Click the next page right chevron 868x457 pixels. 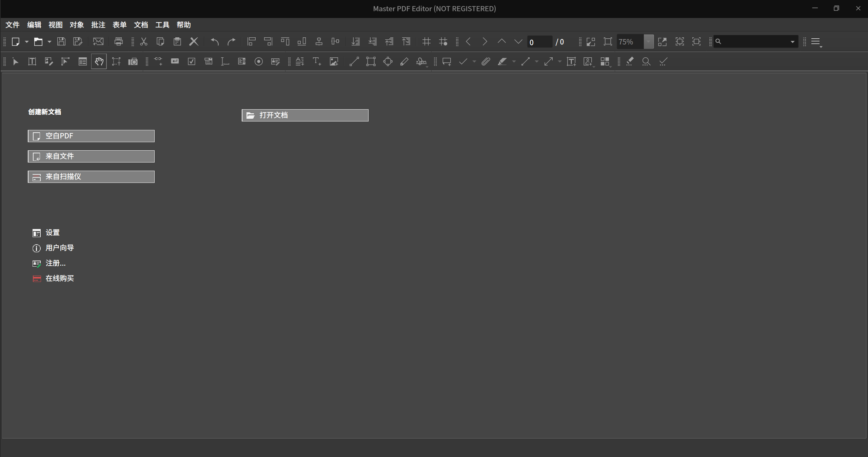click(x=485, y=42)
